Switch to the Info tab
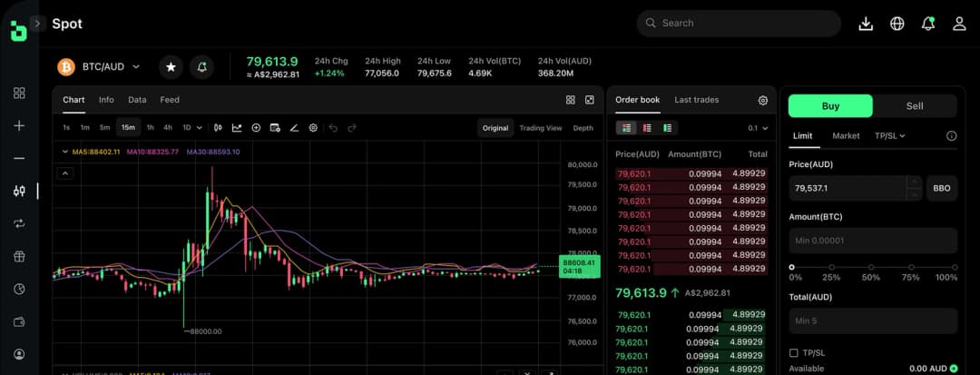The image size is (980, 375). 106,100
